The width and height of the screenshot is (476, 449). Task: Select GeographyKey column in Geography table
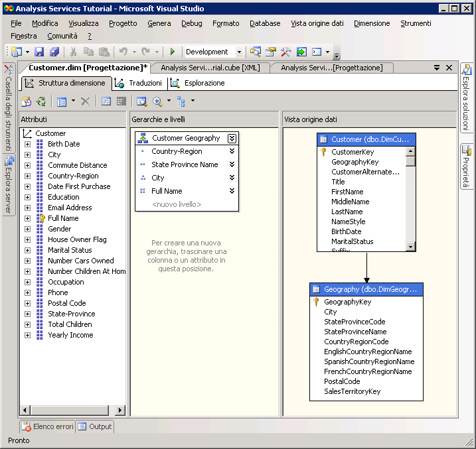(348, 302)
